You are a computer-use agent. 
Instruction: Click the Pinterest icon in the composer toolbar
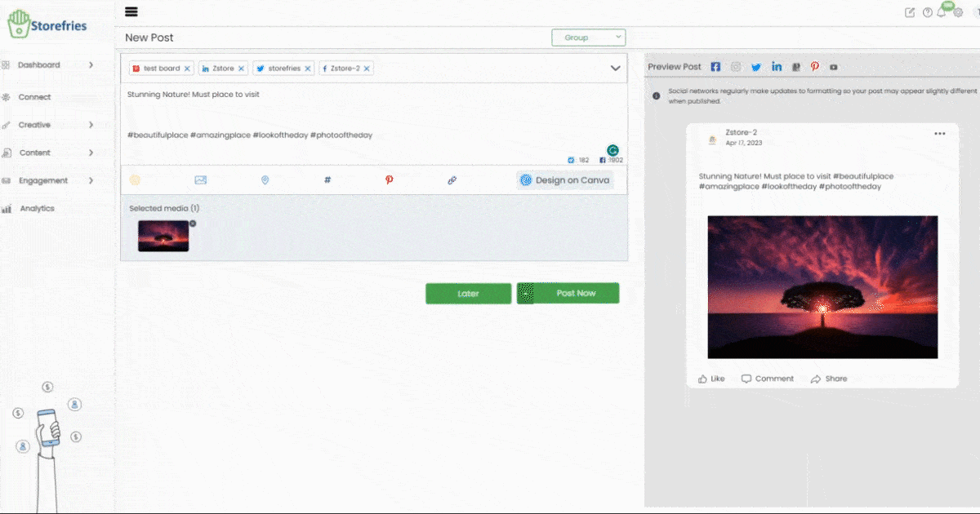point(389,180)
